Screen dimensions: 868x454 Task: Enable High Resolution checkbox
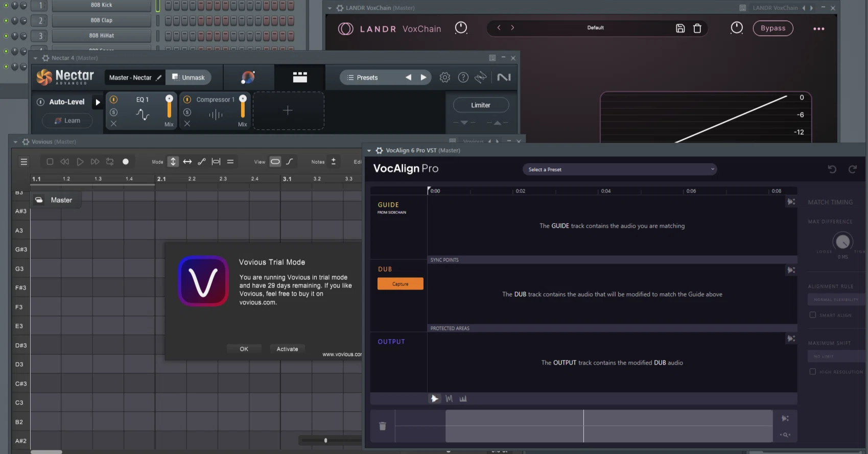pyautogui.click(x=813, y=371)
